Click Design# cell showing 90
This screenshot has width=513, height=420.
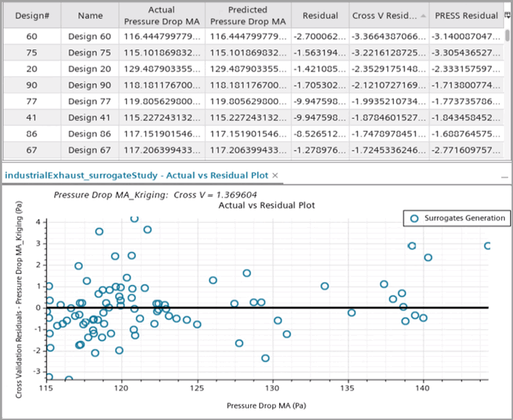click(x=31, y=85)
